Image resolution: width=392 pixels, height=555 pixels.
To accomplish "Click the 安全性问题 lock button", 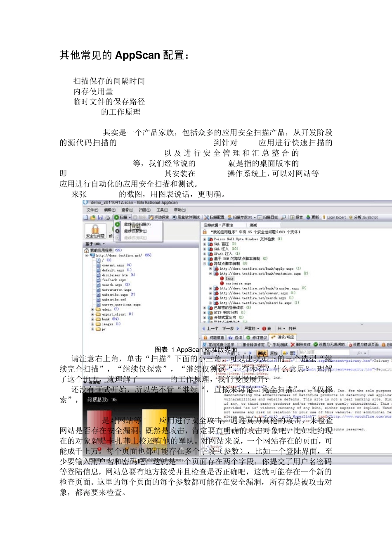I will tap(95, 231).
